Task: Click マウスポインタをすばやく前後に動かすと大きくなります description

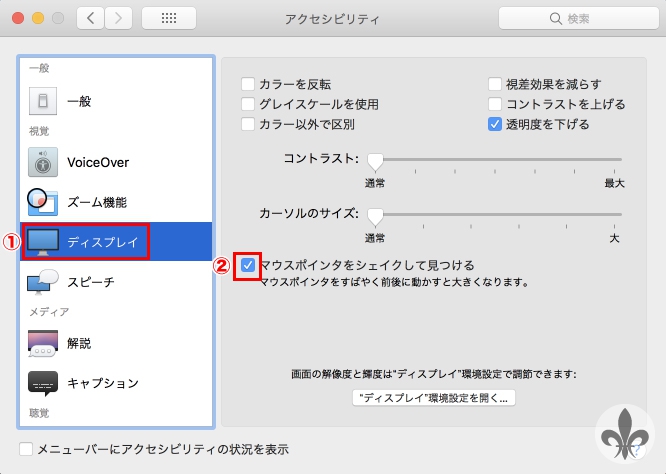Action: coord(394,282)
